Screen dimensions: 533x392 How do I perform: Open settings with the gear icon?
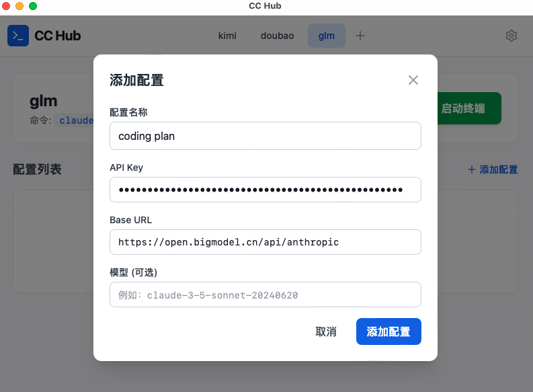(511, 36)
